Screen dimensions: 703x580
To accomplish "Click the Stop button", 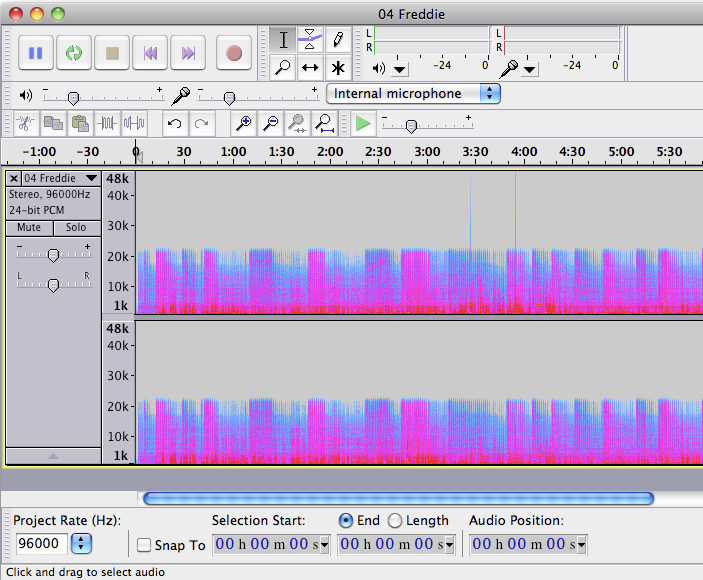I will [x=112, y=53].
